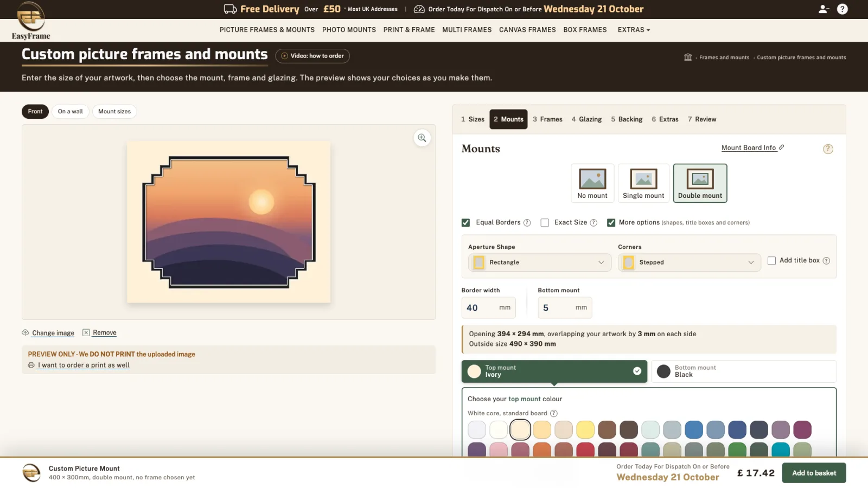Click the magnifier zoom icon on preview
This screenshot has width=868, height=488.
click(x=422, y=138)
